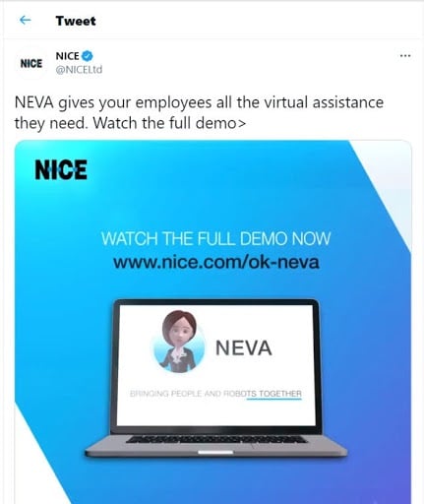424x504 pixels.
Task: Open the @NICELtd handle link
Action: click(x=79, y=70)
